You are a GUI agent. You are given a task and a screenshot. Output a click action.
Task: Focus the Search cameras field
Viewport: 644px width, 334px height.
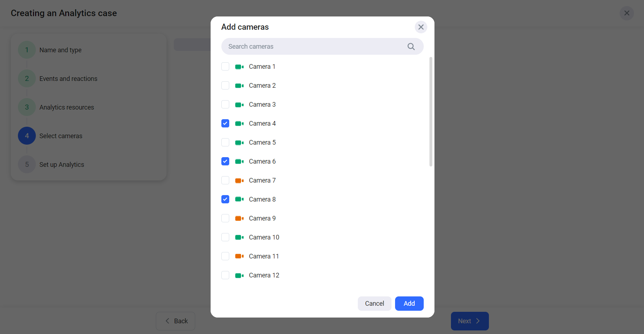pos(315,47)
